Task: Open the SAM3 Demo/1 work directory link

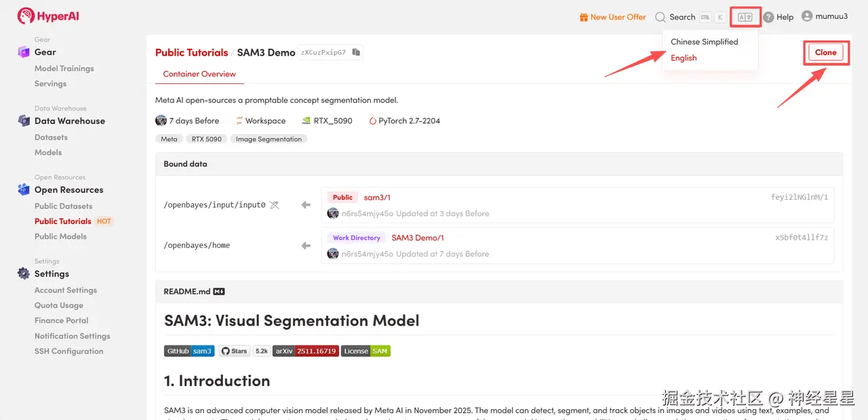Action: [418, 238]
